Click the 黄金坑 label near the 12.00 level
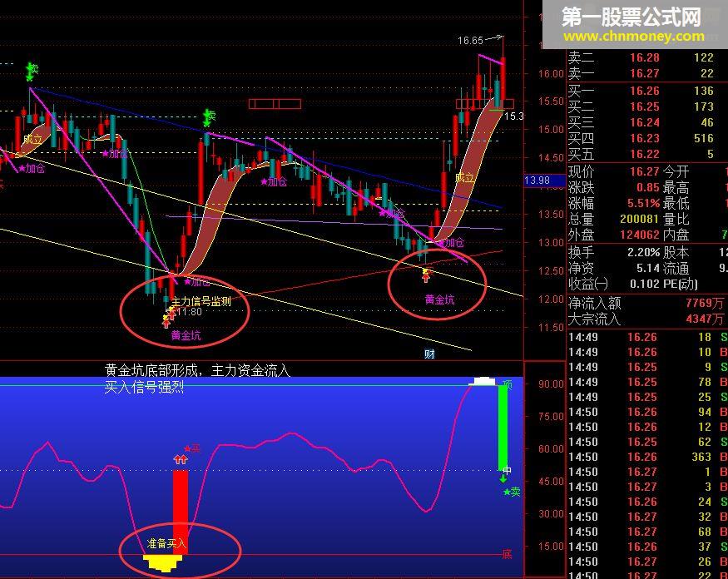Screen dimensions: 728x579 439,300
